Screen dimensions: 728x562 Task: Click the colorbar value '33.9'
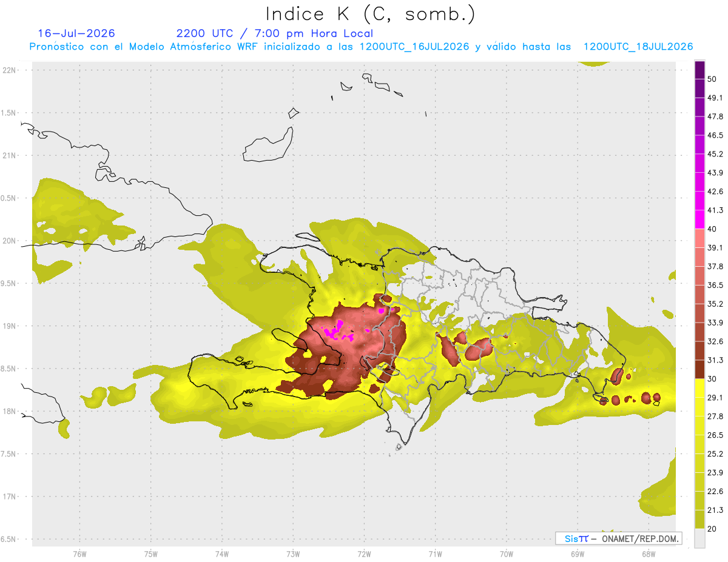pyautogui.click(x=715, y=323)
